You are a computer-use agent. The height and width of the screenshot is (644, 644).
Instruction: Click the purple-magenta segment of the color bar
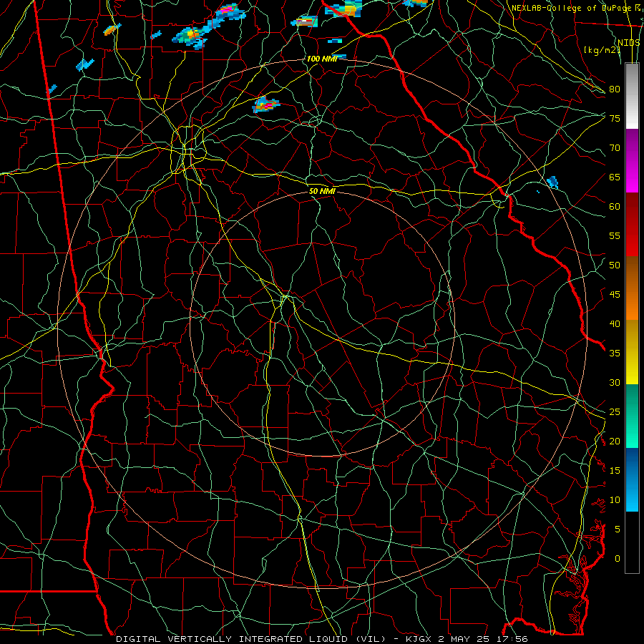coord(632,160)
